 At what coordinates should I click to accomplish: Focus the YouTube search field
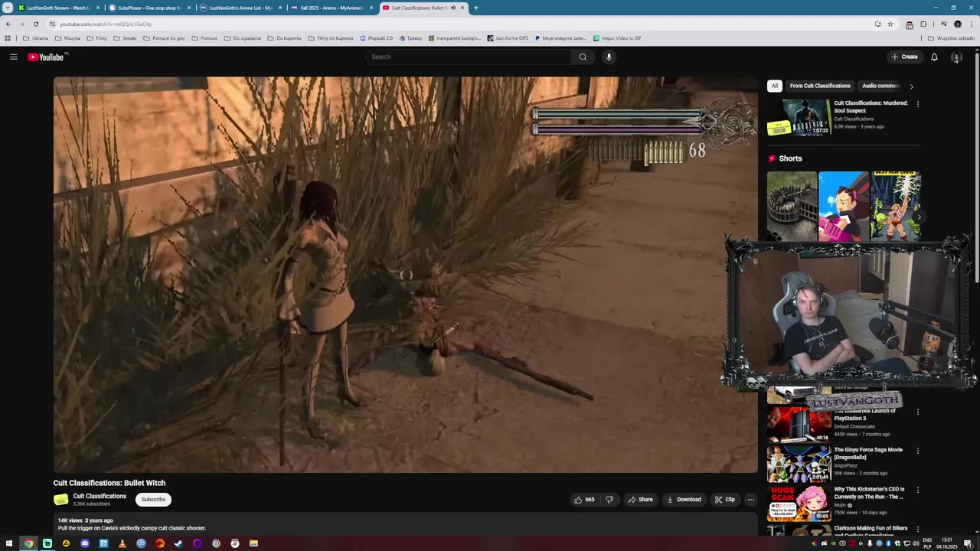469,57
